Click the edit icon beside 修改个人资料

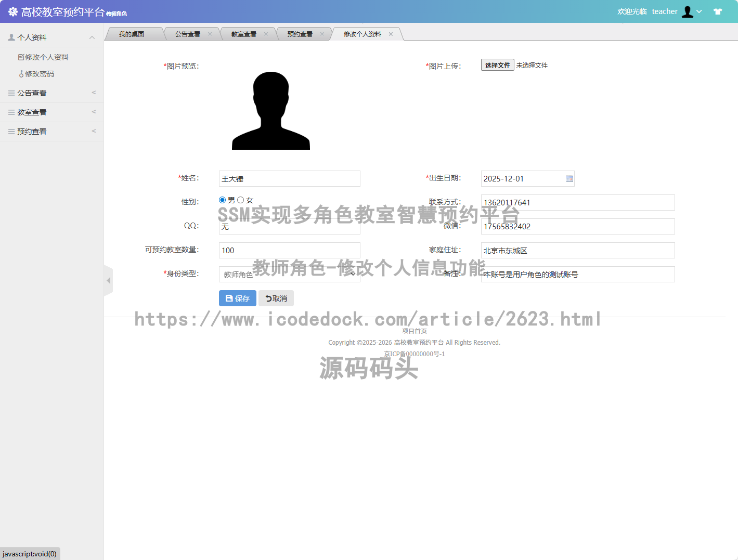click(20, 57)
